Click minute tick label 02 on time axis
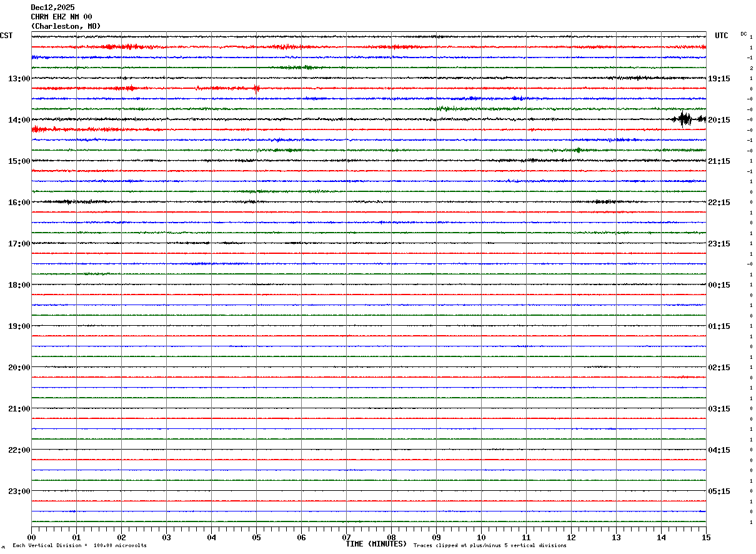 pyautogui.click(x=121, y=537)
